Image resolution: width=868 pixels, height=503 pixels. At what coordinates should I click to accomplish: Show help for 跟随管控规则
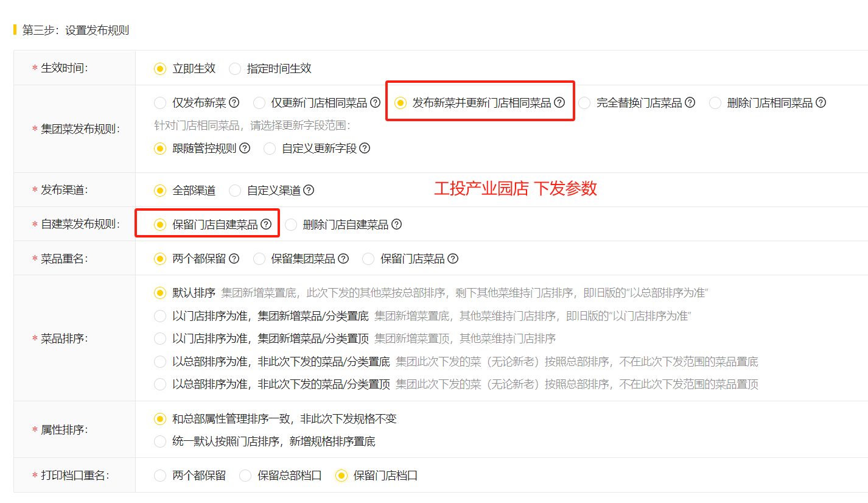(245, 148)
